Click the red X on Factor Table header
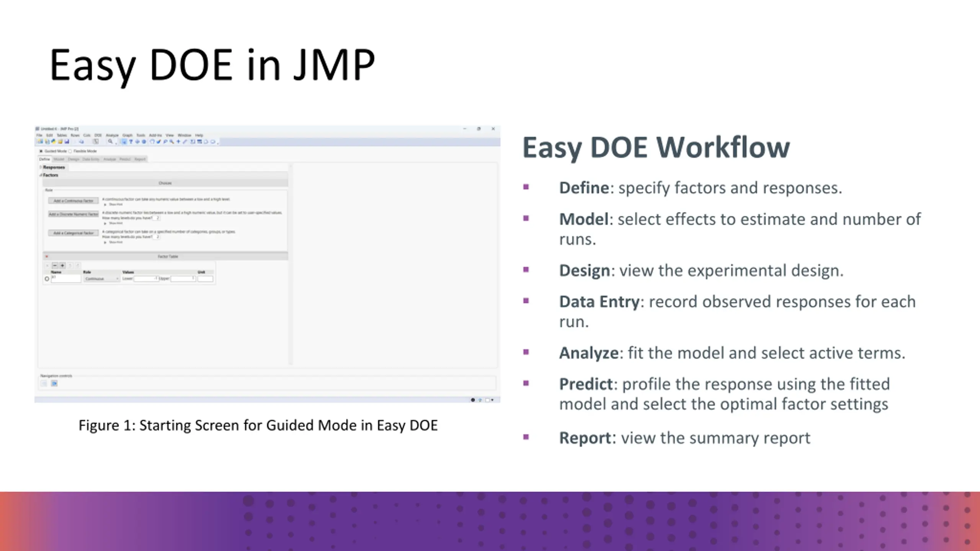This screenshot has height=551, width=980. point(47,256)
